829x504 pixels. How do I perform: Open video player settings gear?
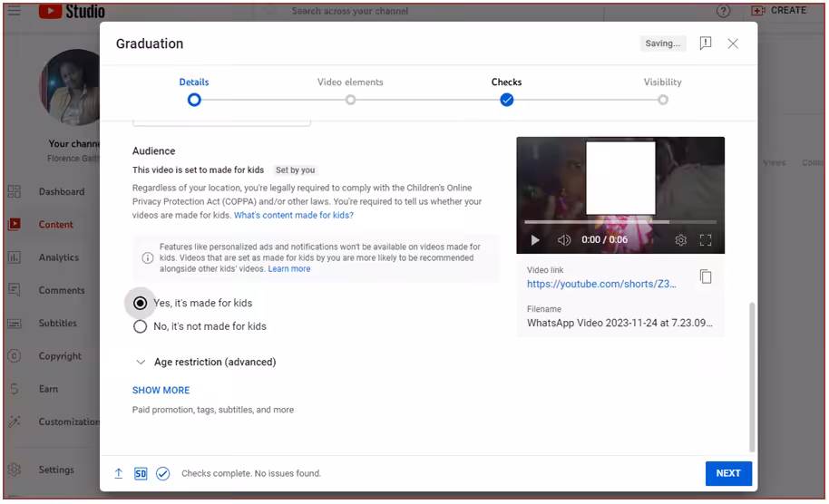(680, 240)
